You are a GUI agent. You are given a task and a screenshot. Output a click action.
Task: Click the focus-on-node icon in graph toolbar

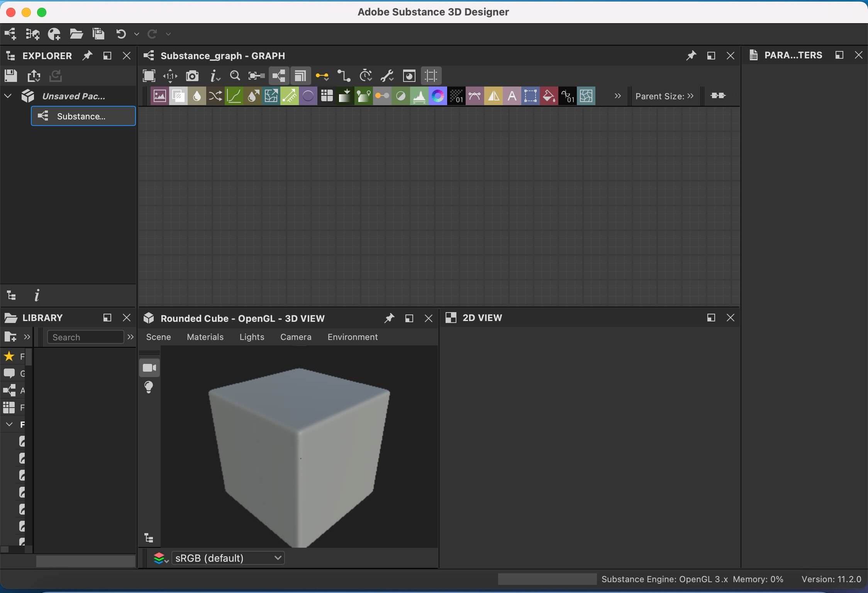256,76
